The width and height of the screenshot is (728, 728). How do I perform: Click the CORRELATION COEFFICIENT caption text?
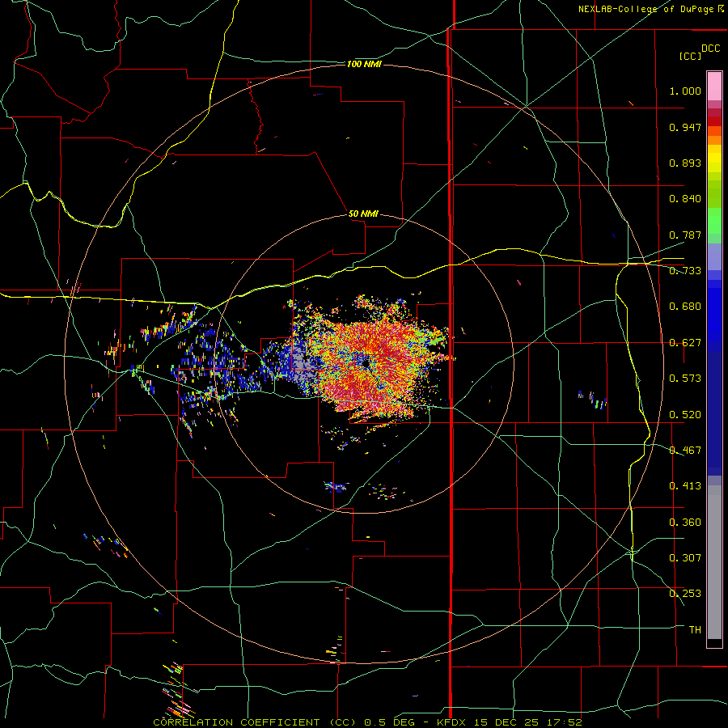236,722
